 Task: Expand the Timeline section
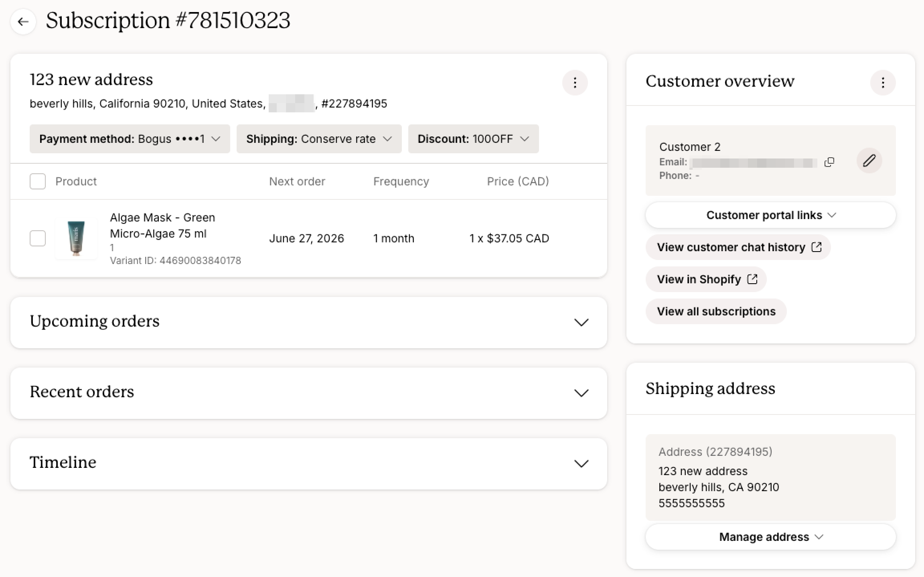tap(309, 463)
